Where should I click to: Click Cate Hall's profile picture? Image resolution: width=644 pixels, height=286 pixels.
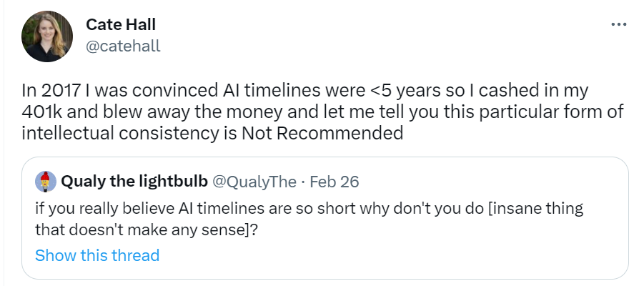46,35
